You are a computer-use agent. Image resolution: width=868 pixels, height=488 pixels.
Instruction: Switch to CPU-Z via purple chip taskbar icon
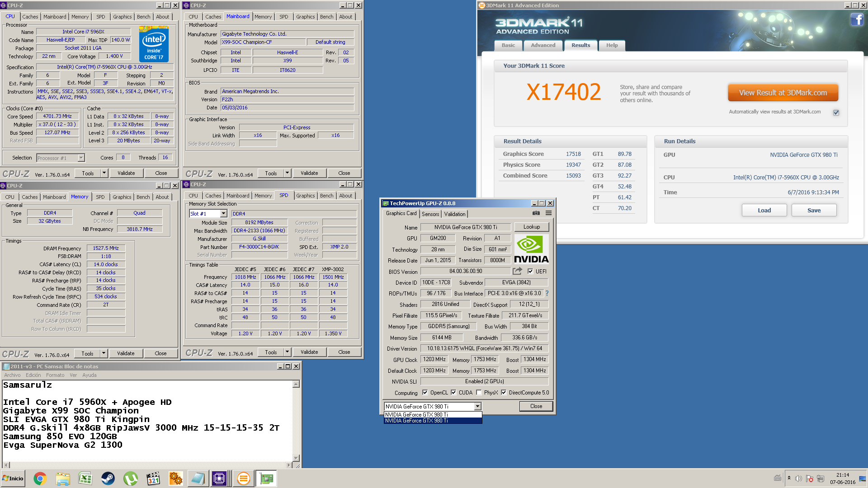coord(219,479)
